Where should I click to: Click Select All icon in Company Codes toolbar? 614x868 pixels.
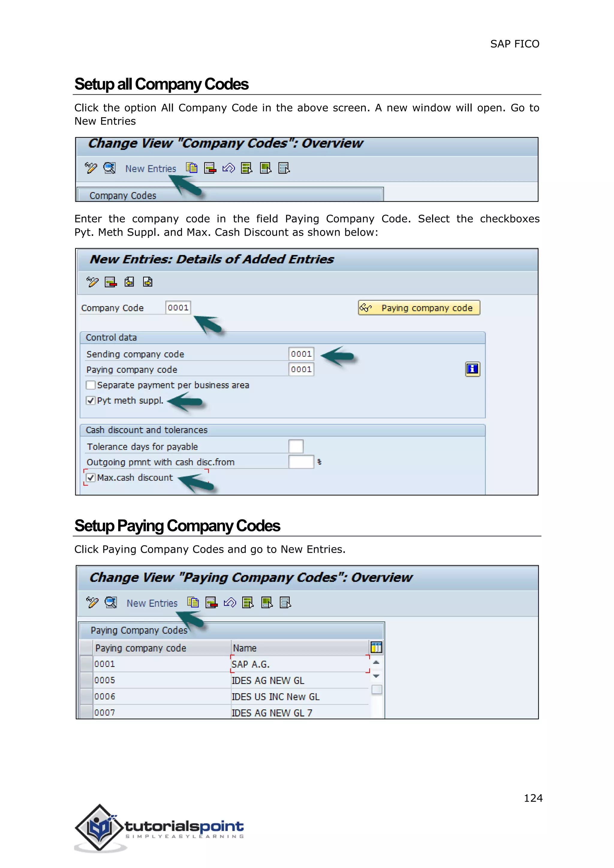pos(247,168)
